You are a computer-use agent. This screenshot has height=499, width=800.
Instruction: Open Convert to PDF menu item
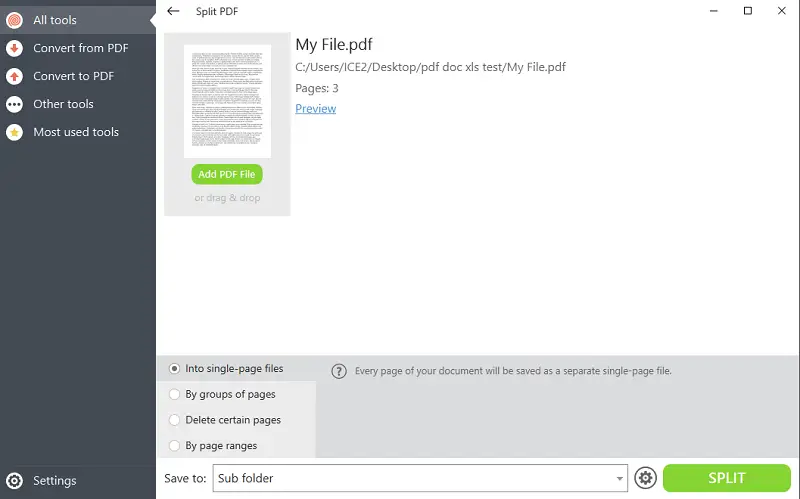(x=78, y=76)
